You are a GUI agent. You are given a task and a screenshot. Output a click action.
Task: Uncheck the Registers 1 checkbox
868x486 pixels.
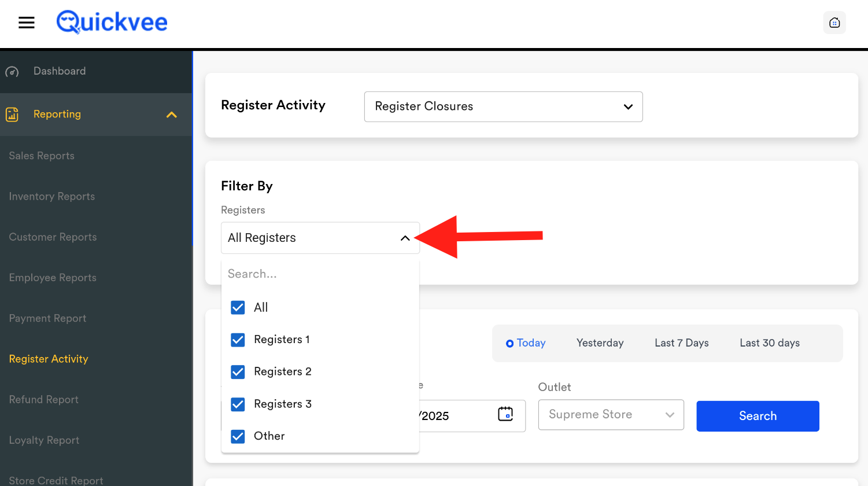point(238,340)
